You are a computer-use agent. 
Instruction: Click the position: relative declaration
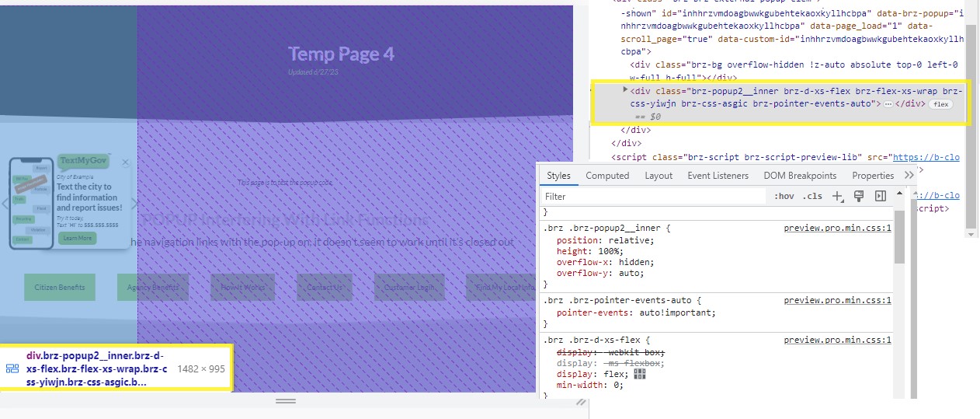(606, 240)
